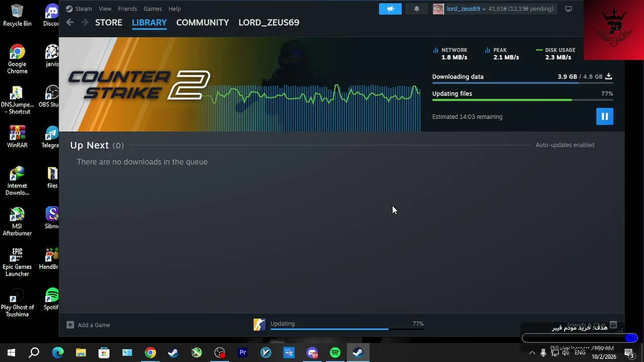Screen dimensions: 644x362
Task: Open taskbar search magnifier
Action: pyautogui.click(x=34, y=353)
